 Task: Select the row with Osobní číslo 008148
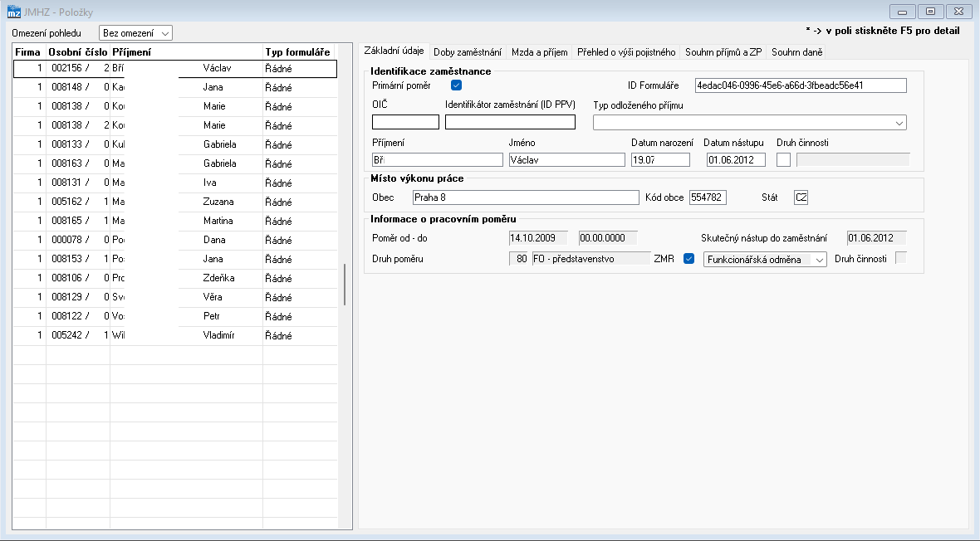(175, 87)
